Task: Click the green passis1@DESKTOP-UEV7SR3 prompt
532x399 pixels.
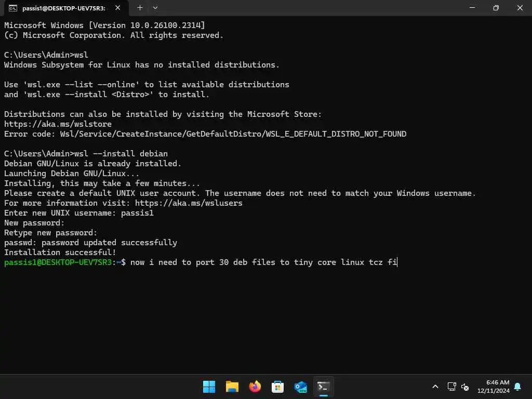Action: 58,262
